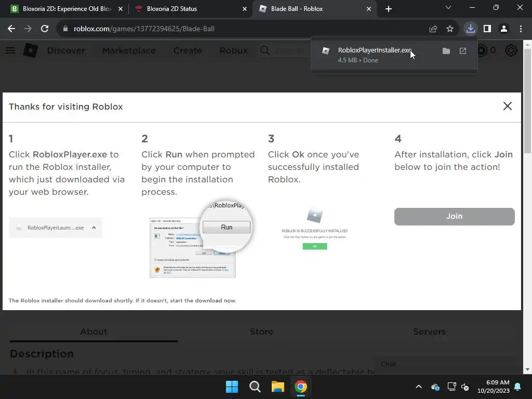Open Windows taskbar search

coord(255,387)
